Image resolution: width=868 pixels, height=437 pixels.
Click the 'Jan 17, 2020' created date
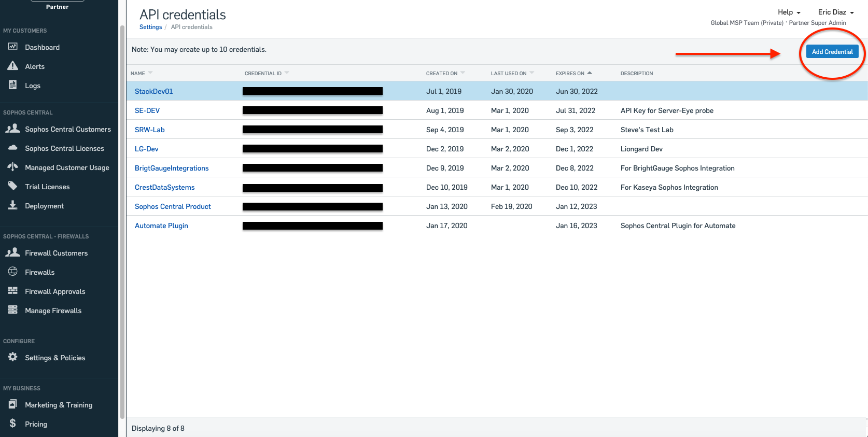click(x=446, y=225)
